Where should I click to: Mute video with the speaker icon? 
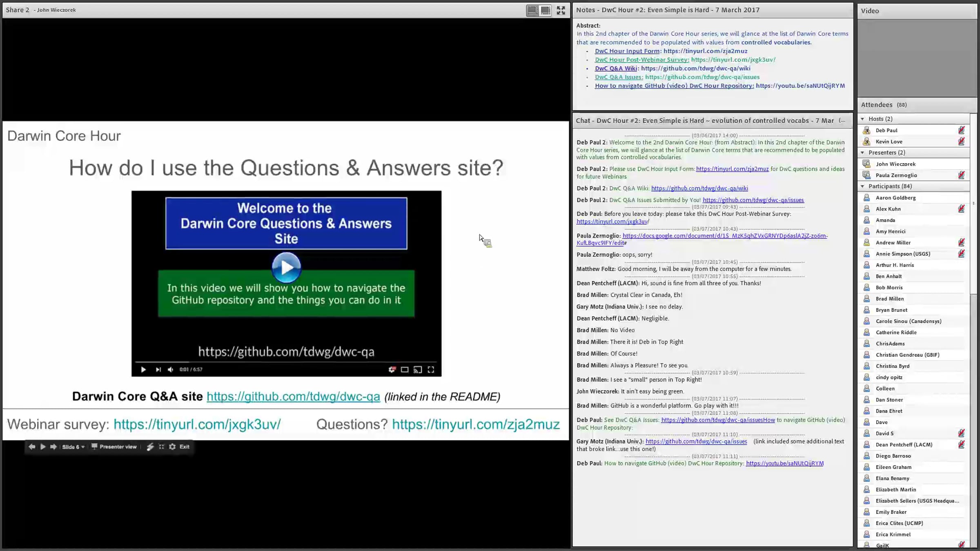[x=171, y=369]
